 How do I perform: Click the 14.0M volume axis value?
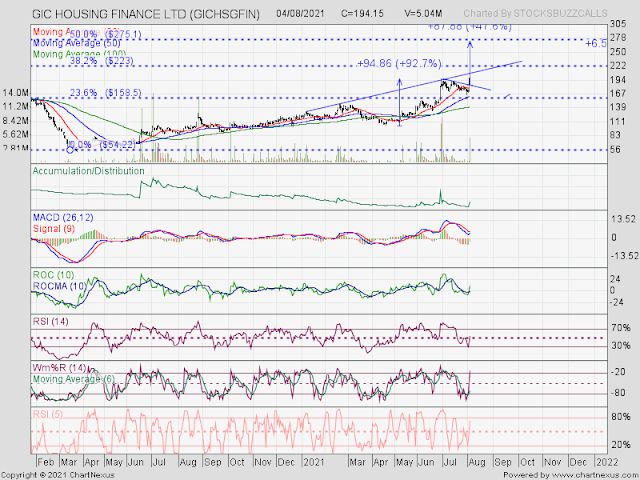16,93
